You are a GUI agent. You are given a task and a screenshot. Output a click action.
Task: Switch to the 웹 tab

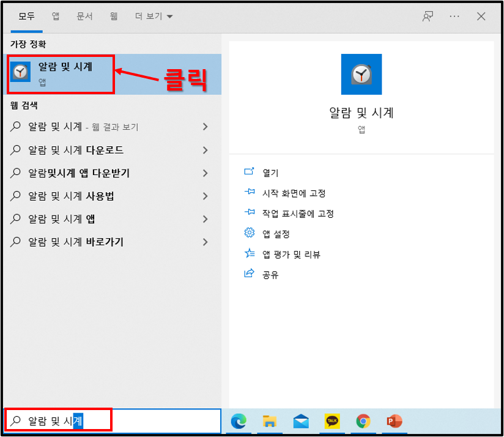click(114, 16)
